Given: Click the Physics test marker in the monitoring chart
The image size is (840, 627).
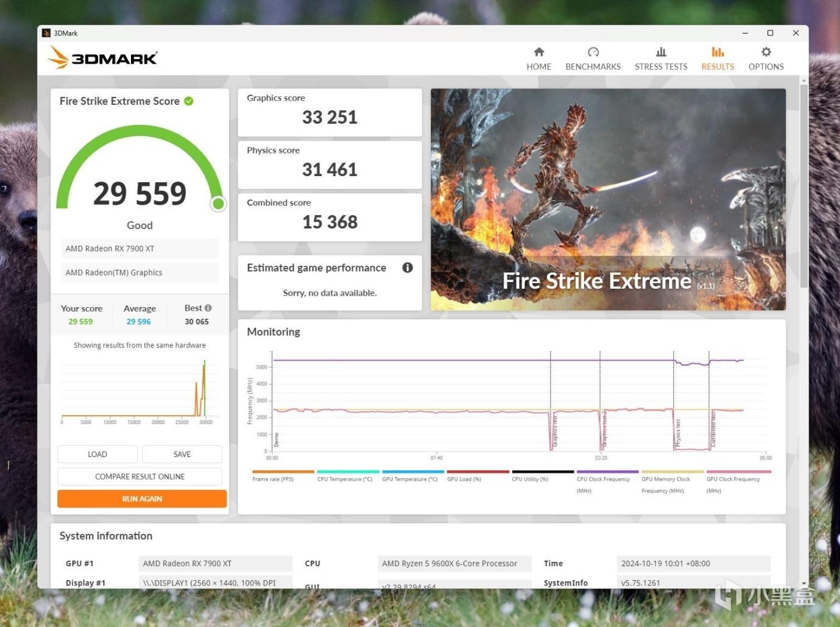Looking at the screenshot, I should pyautogui.click(x=677, y=433).
